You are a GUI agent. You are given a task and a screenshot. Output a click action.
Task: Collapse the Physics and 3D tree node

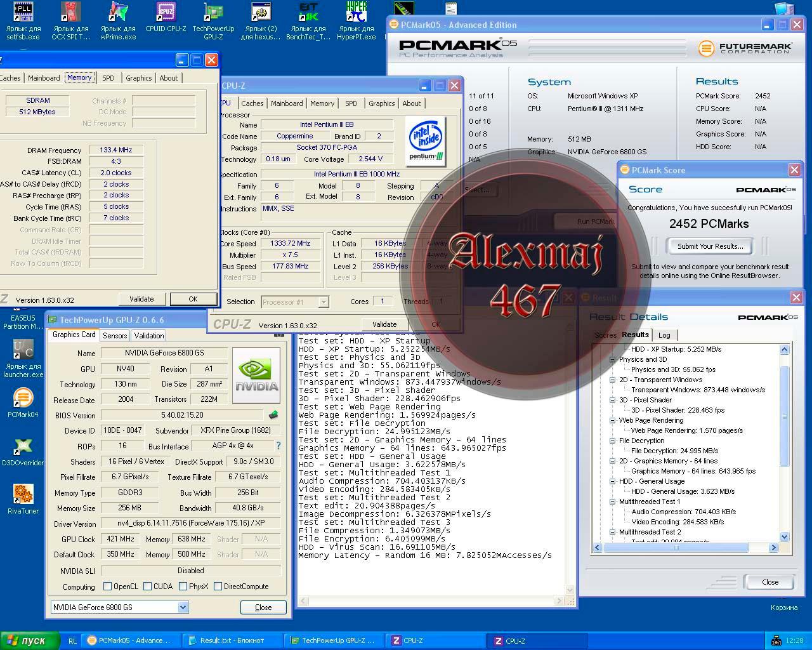click(x=613, y=359)
